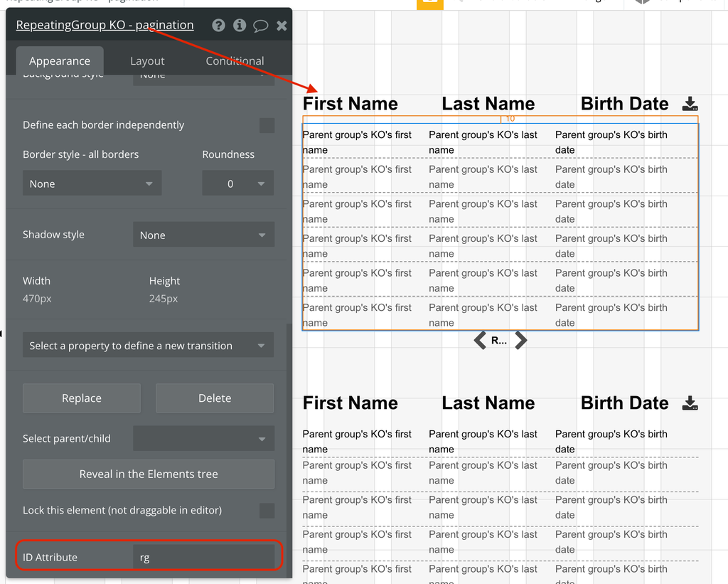This screenshot has width=728, height=584.
Task: Open the Shadow style dropdown
Action: click(203, 235)
